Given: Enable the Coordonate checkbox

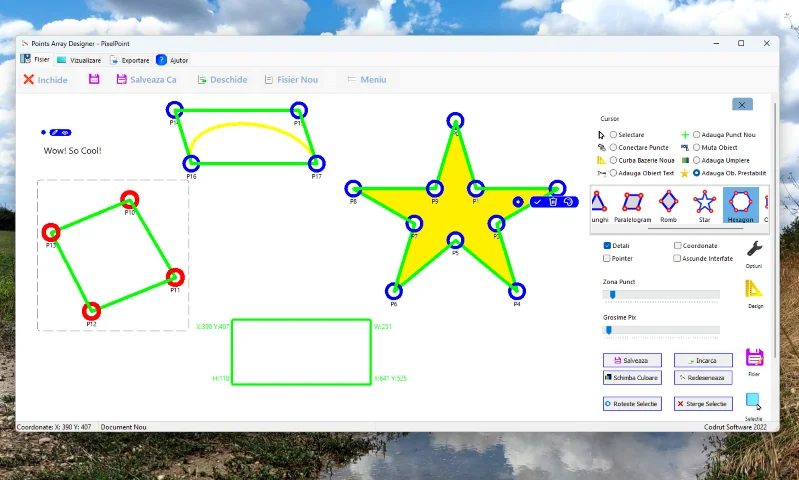Looking at the screenshot, I should click(678, 245).
